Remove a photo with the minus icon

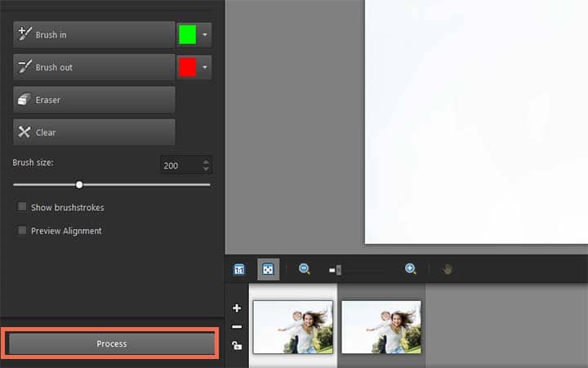tap(237, 326)
